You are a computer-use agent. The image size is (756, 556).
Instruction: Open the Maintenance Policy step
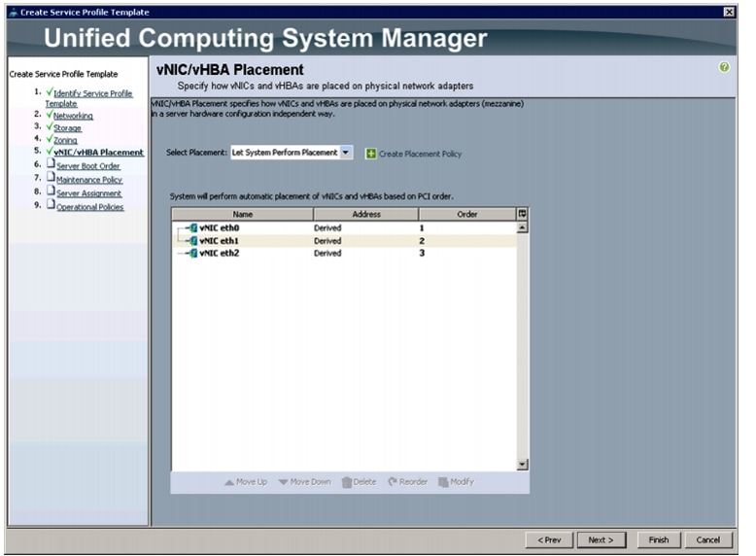89,180
